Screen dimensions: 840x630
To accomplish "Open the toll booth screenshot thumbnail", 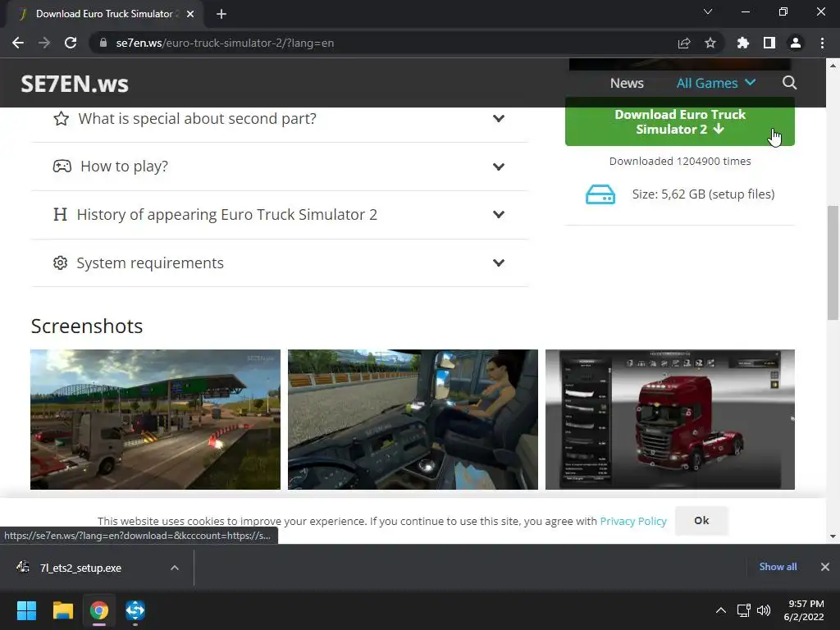I will point(155,419).
